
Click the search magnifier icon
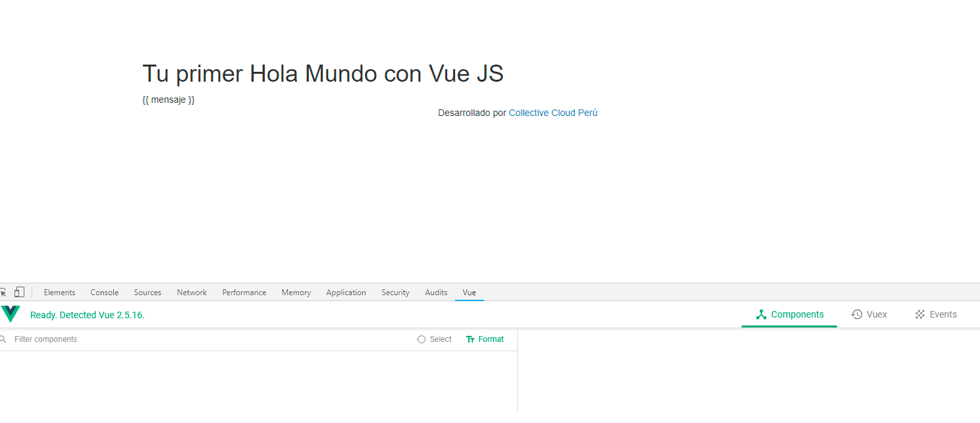3,339
